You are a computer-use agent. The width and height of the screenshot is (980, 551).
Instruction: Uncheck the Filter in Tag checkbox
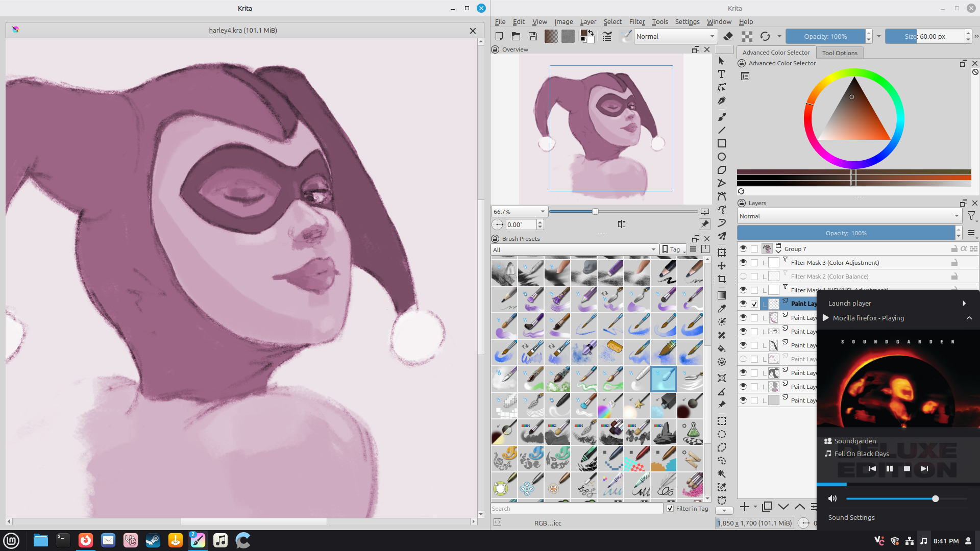click(670, 509)
